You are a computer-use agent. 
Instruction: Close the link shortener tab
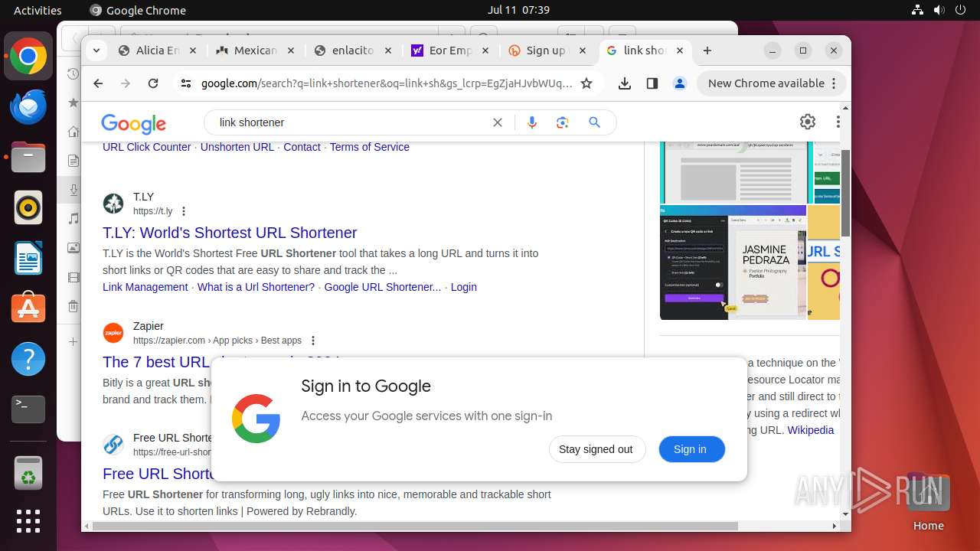point(681,51)
